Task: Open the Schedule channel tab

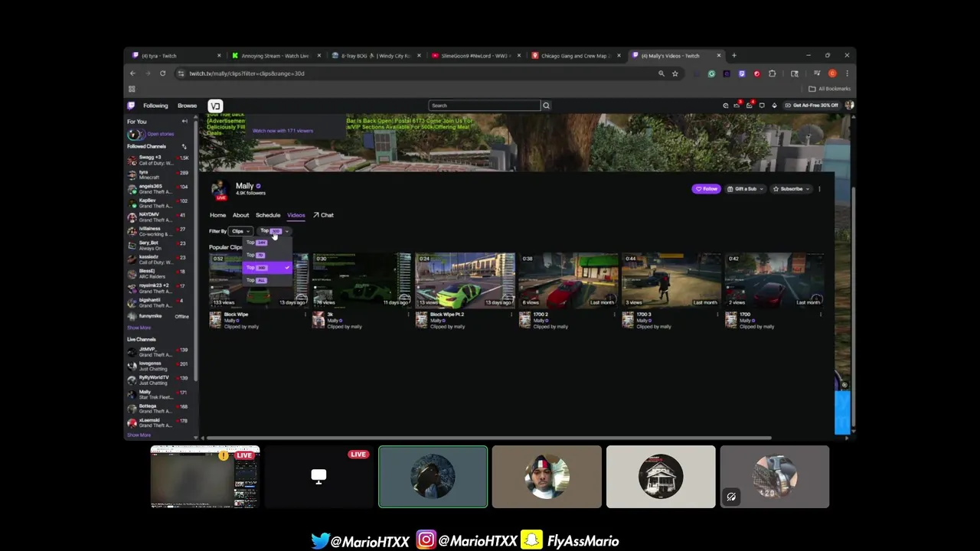Action: click(268, 215)
